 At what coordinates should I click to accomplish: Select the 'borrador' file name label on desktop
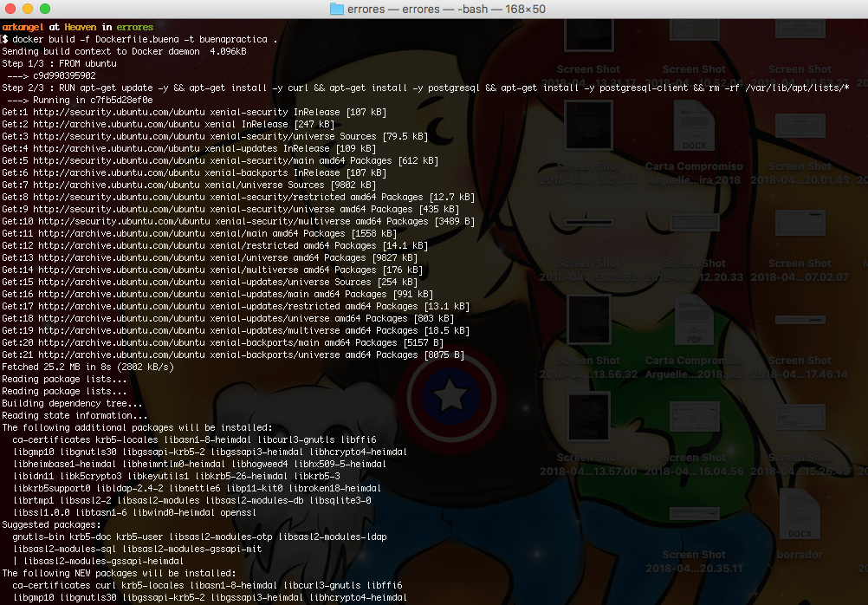point(800,555)
